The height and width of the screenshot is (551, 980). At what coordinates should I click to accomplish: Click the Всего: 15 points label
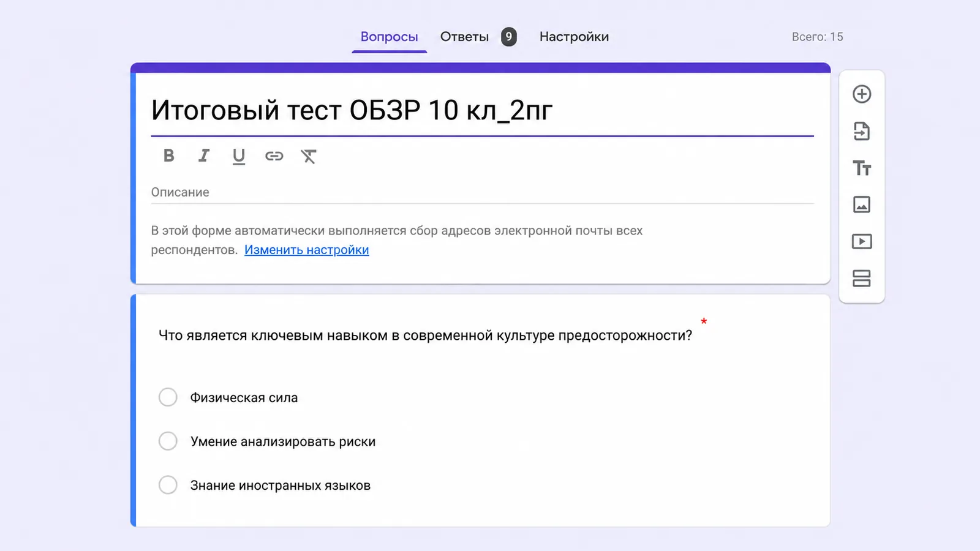[817, 37]
